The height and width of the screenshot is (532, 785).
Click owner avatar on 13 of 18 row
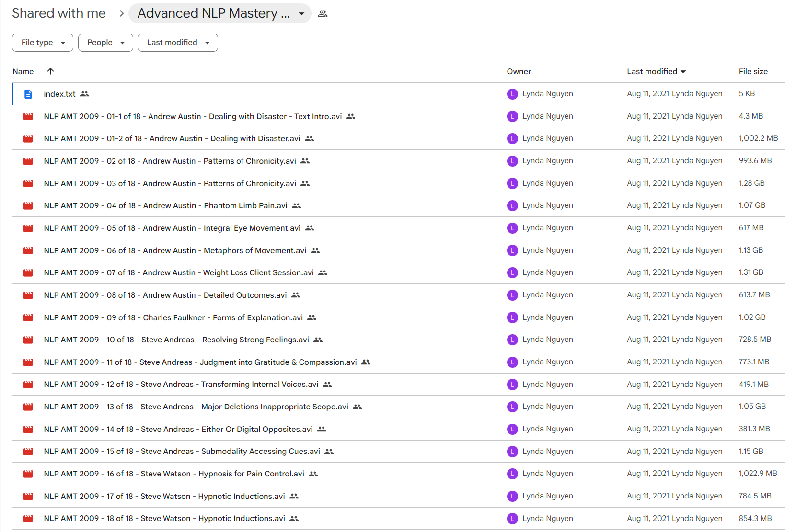point(512,407)
